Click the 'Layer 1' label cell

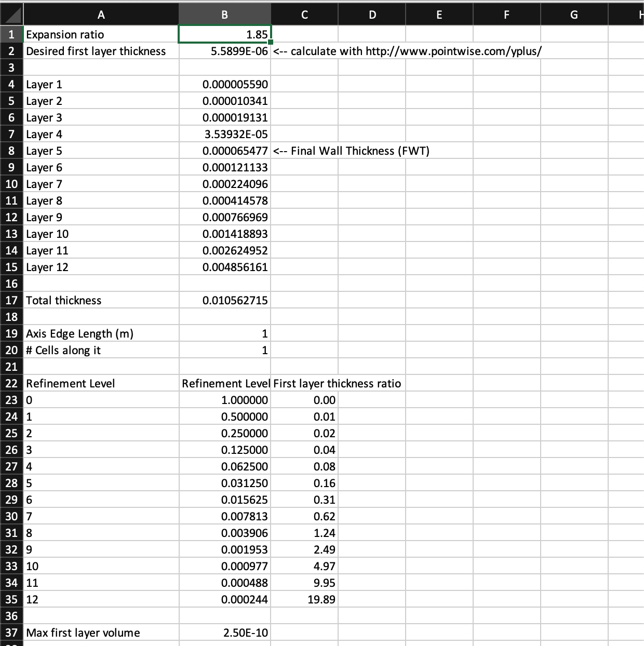click(x=101, y=84)
